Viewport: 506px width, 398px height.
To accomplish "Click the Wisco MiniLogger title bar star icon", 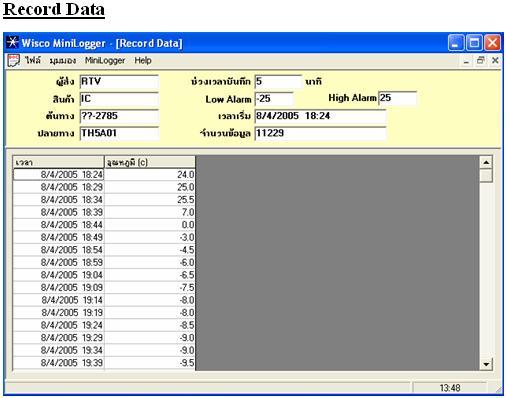I will pos(13,43).
